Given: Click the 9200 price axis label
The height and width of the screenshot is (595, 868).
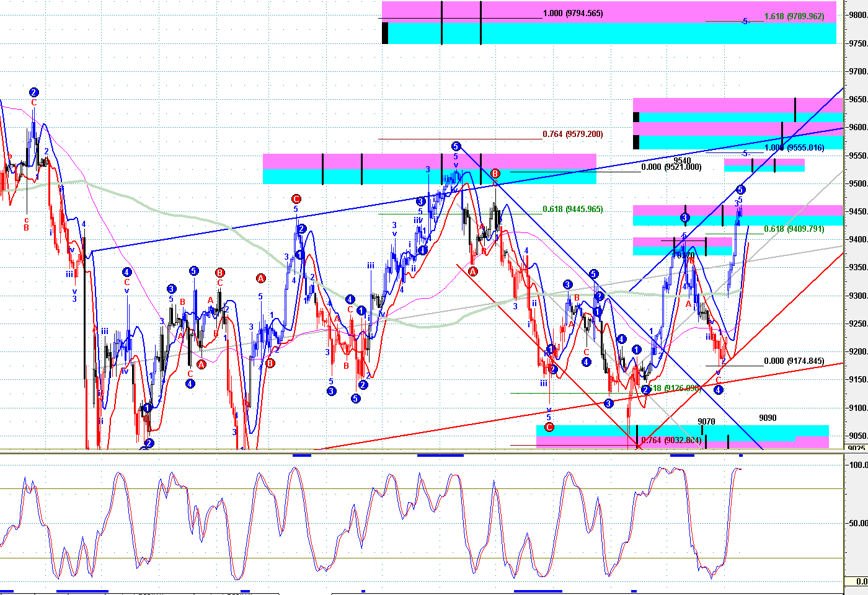Looking at the screenshot, I should coord(858,352).
